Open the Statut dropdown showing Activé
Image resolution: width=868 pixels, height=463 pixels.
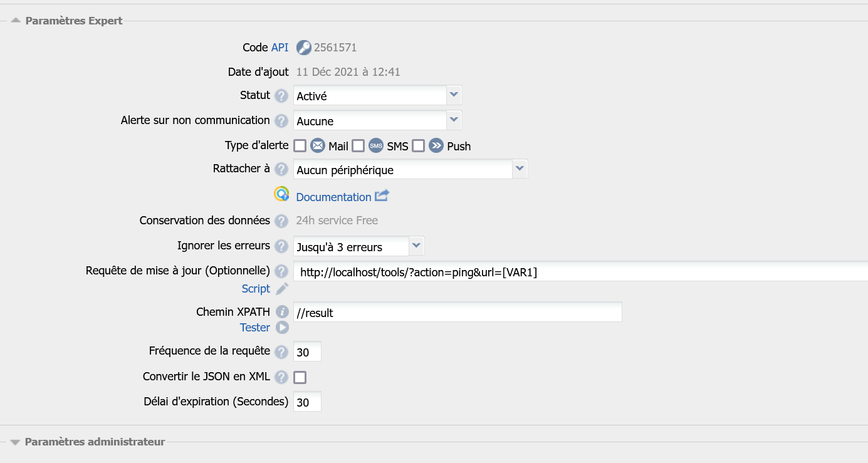click(378, 96)
